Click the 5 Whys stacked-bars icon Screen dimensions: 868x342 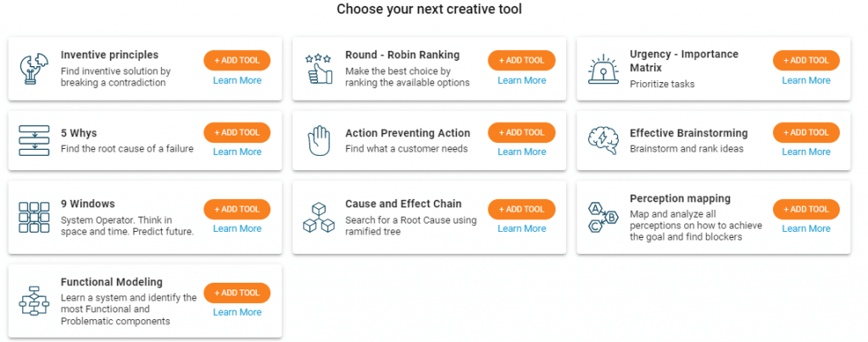[34, 141]
